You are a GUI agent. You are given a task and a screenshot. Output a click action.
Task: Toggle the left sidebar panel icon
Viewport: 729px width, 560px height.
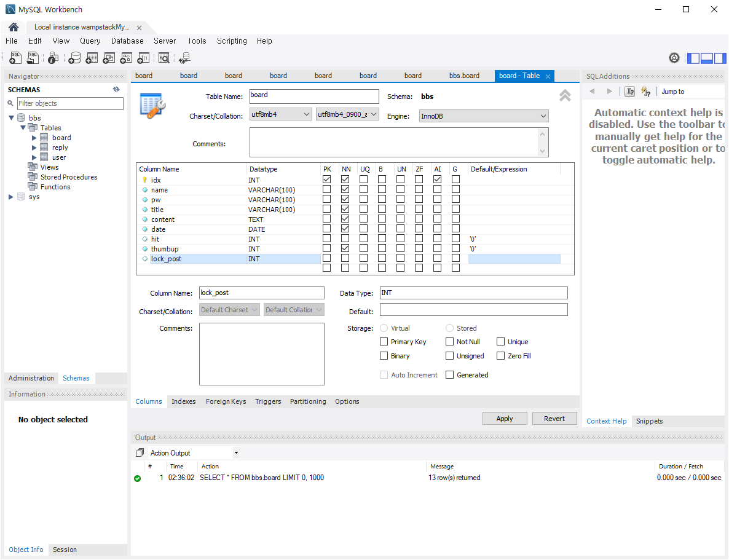[x=693, y=58]
